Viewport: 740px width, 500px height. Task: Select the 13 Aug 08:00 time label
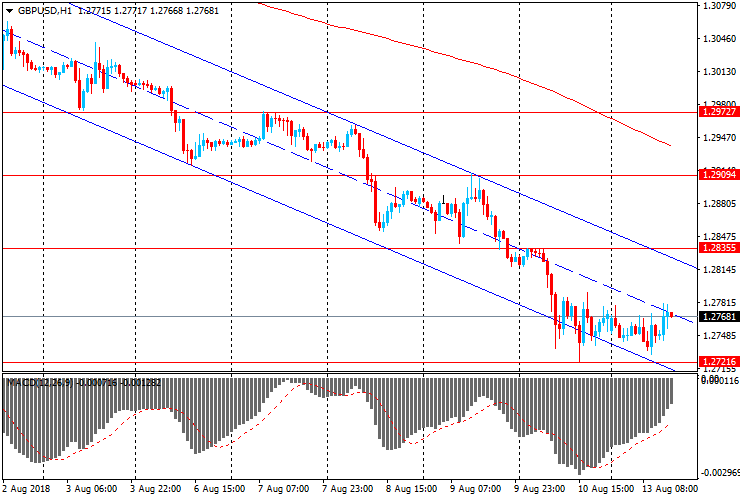coord(669,489)
